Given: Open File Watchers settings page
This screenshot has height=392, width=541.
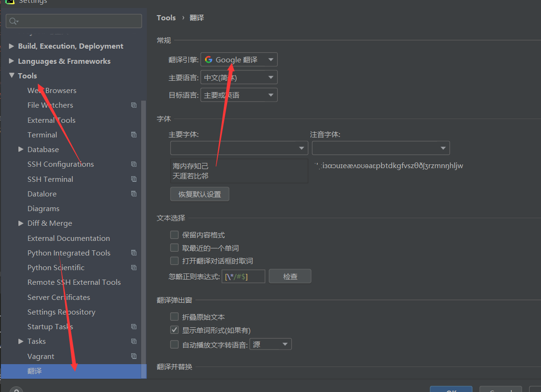Looking at the screenshot, I should click(50, 105).
